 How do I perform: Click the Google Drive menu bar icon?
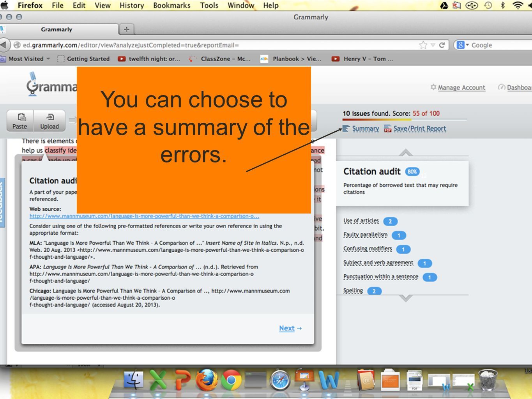tap(444, 5)
